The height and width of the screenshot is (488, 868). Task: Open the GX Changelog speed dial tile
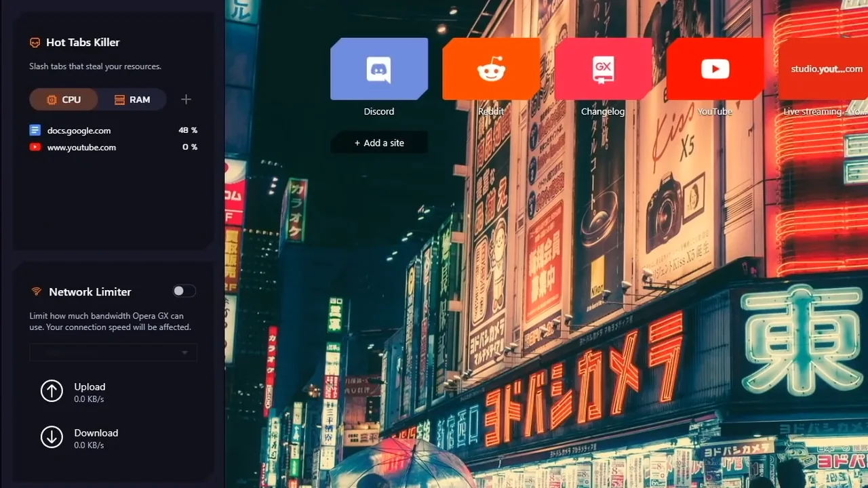point(603,69)
